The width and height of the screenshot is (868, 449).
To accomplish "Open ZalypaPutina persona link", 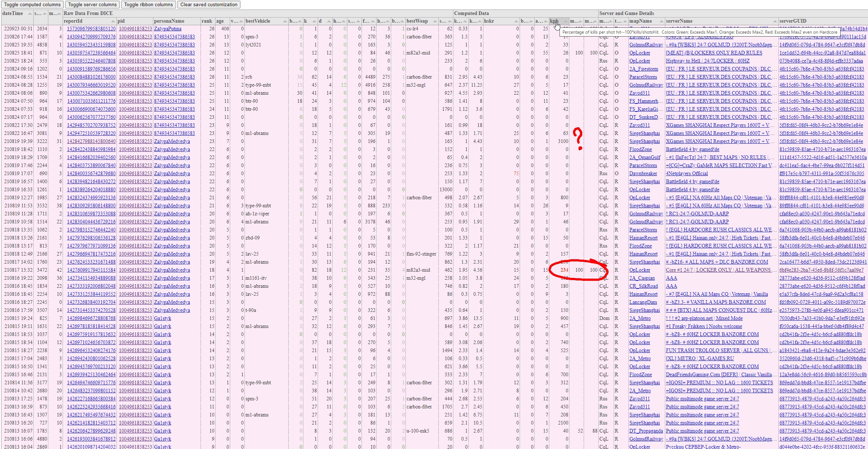I will pyautogui.click(x=168, y=29).
